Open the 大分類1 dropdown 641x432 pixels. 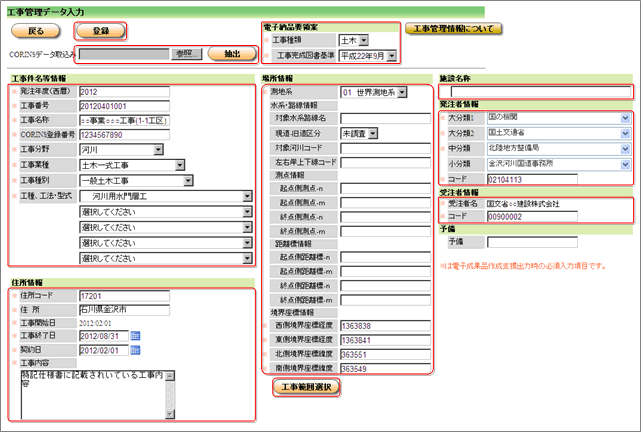[x=559, y=118]
